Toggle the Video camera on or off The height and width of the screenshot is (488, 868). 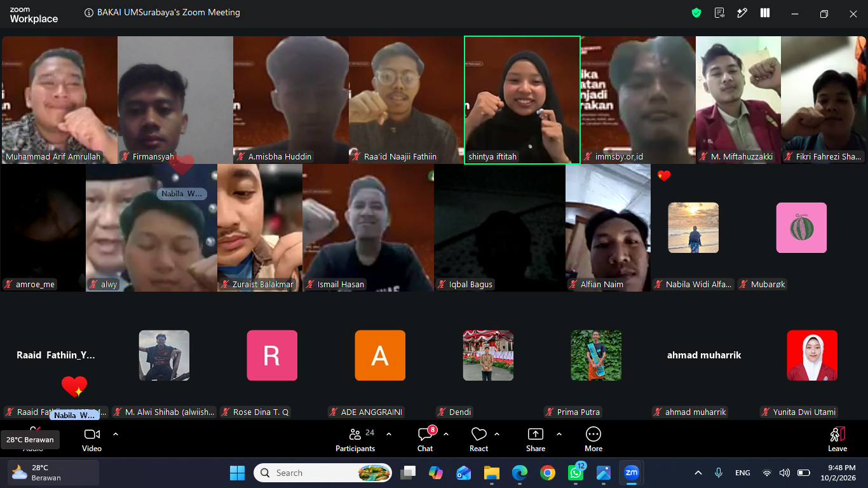92,439
